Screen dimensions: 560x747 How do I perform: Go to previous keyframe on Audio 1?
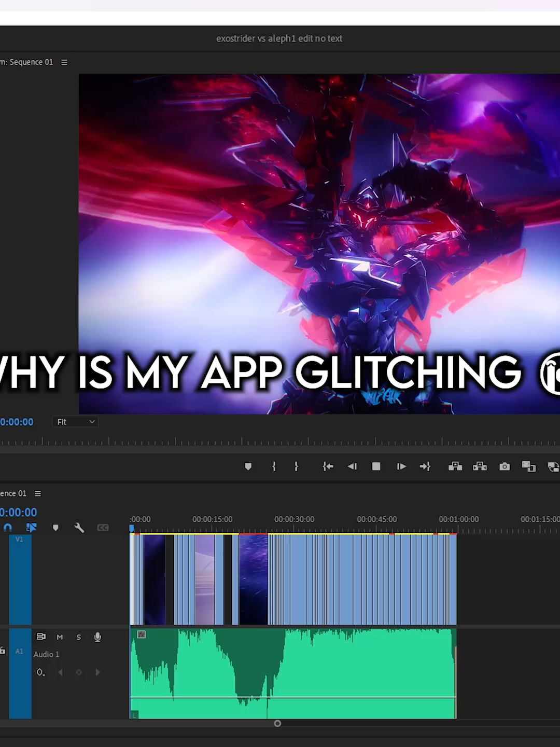tap(60, 672)
